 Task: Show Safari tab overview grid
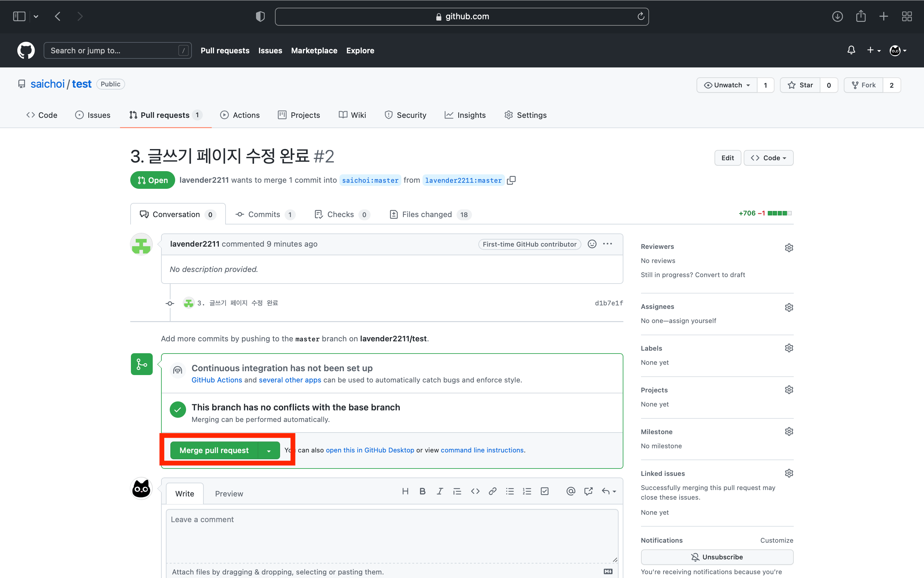(x=907, y=16)
